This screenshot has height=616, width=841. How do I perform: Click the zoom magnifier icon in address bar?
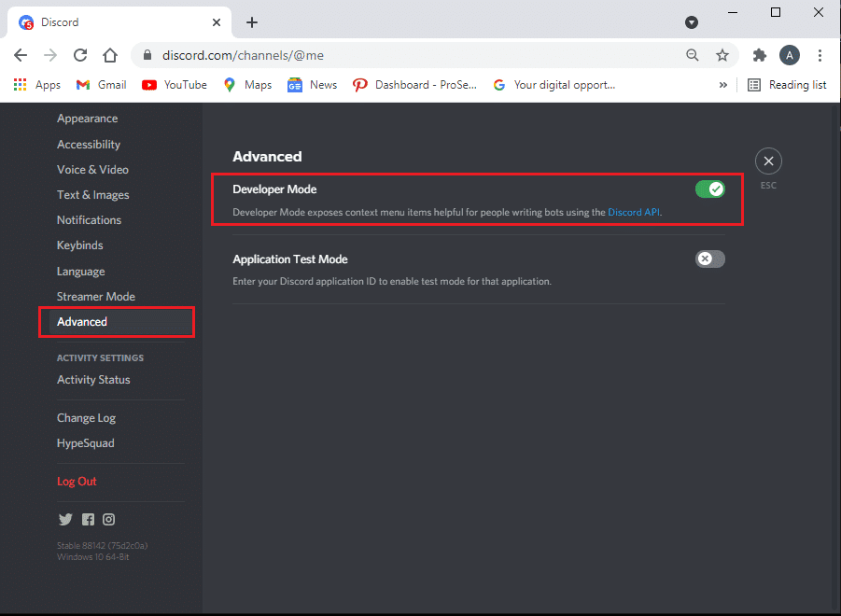pos(693,55)
